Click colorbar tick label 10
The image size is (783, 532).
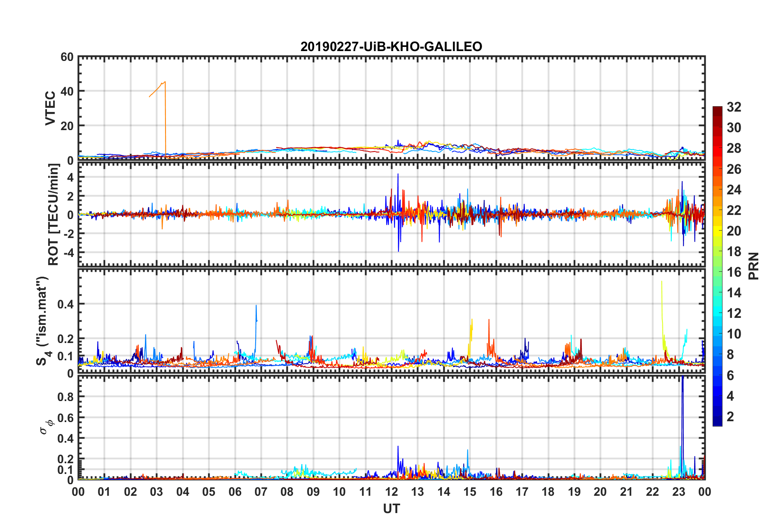(734, 334)
